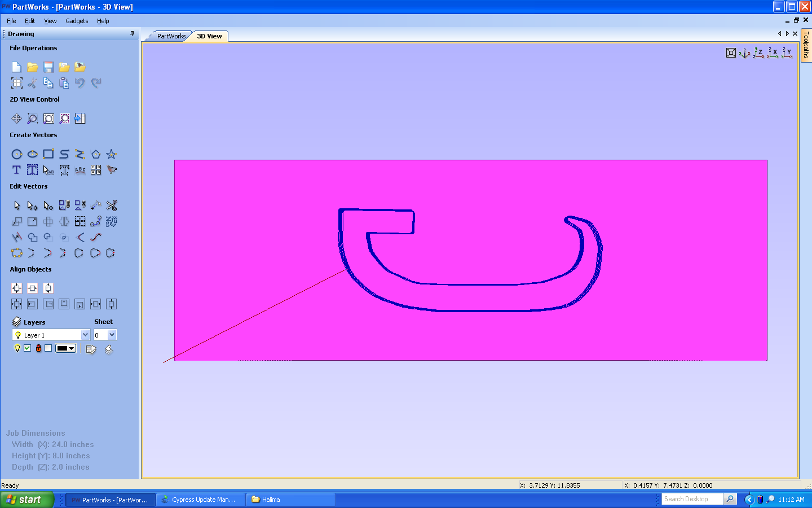Open the Create Text tool
Screen dimensions: 812x508
16,169
